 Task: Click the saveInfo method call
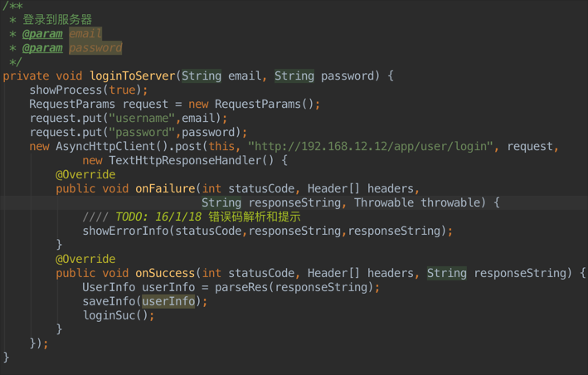tap(109, 301)
